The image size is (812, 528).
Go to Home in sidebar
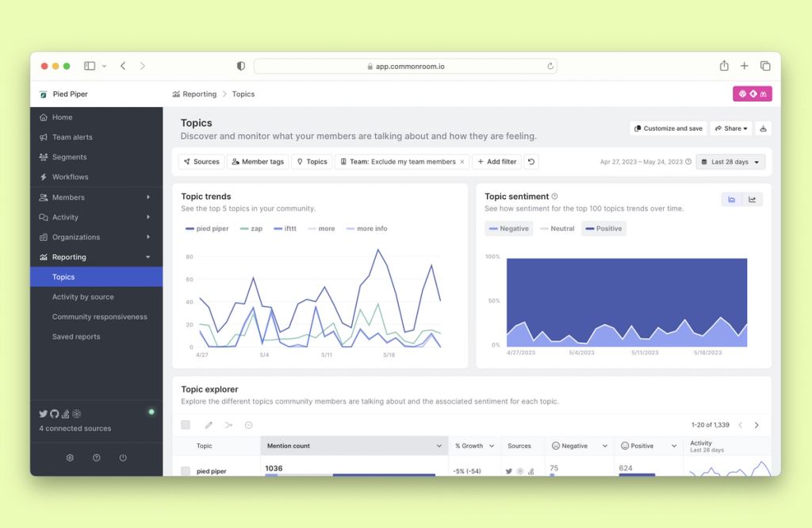96,117
